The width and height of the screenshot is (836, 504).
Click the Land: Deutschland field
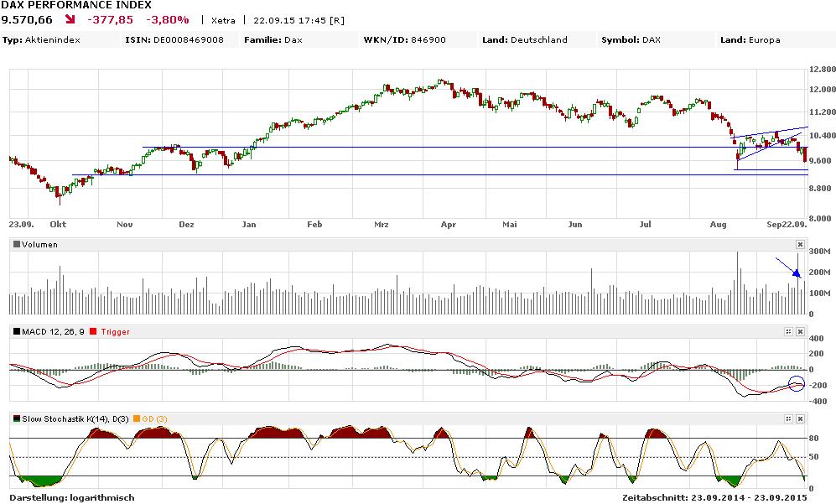click(525, 40)
